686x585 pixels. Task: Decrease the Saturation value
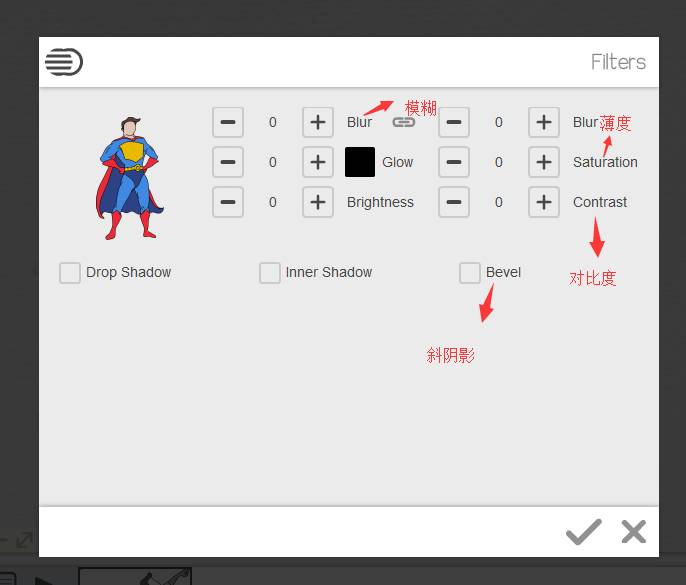click(x=454, y=162)
